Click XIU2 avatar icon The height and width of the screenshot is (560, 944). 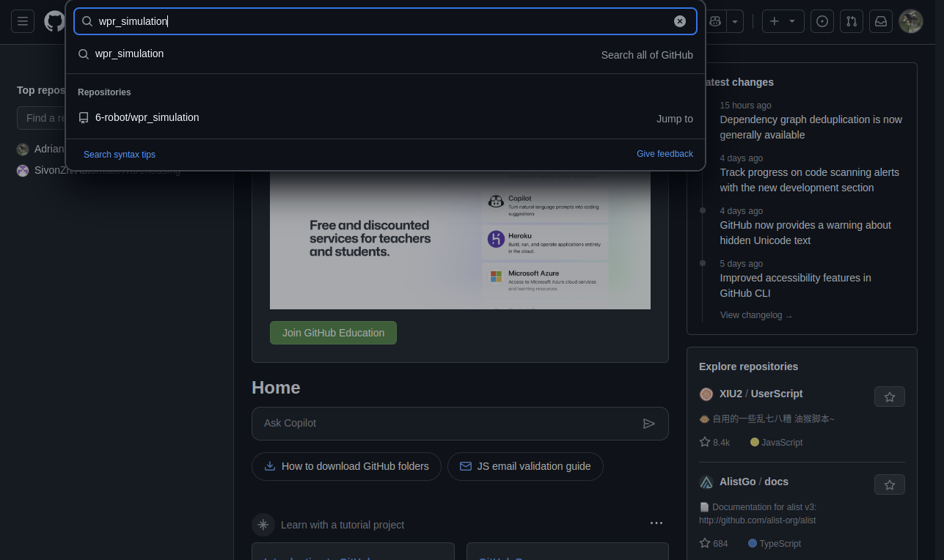point(706,394)
